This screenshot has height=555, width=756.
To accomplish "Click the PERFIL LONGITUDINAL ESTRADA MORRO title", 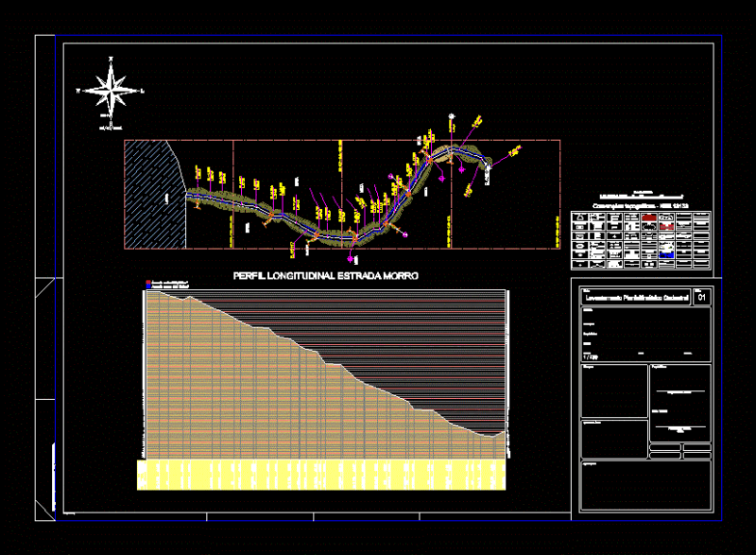I will (x=326, y=276).
